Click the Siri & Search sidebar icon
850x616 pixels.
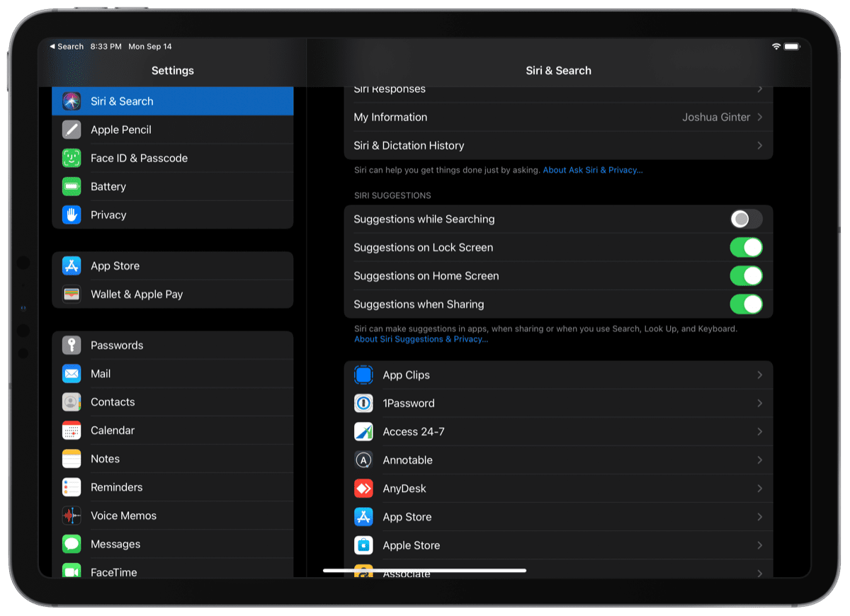(x=72, y=101)
